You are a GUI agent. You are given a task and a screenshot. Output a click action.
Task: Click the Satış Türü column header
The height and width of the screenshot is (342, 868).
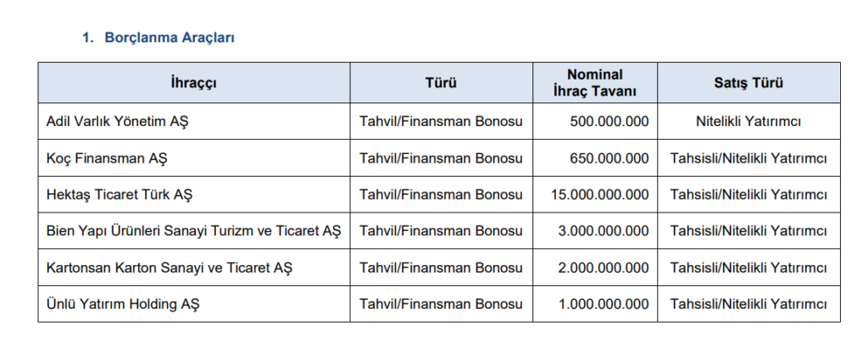[x=748, y=83]
